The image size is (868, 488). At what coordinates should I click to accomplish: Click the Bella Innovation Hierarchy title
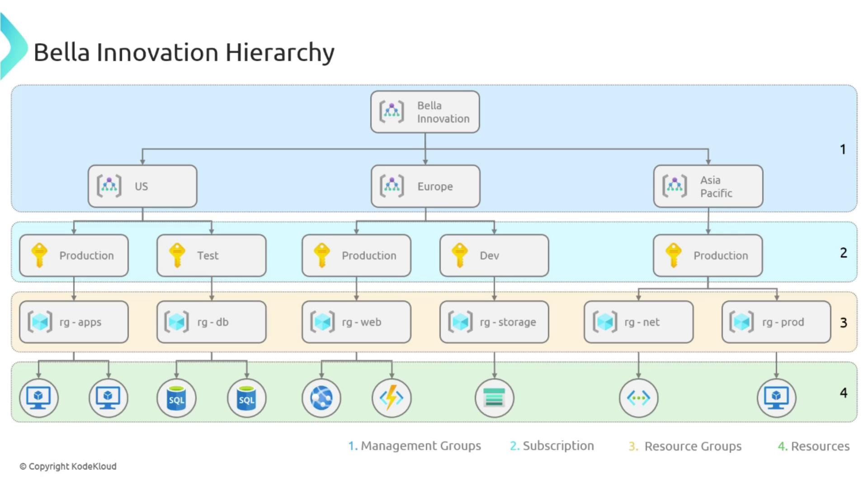click(184, 52)
